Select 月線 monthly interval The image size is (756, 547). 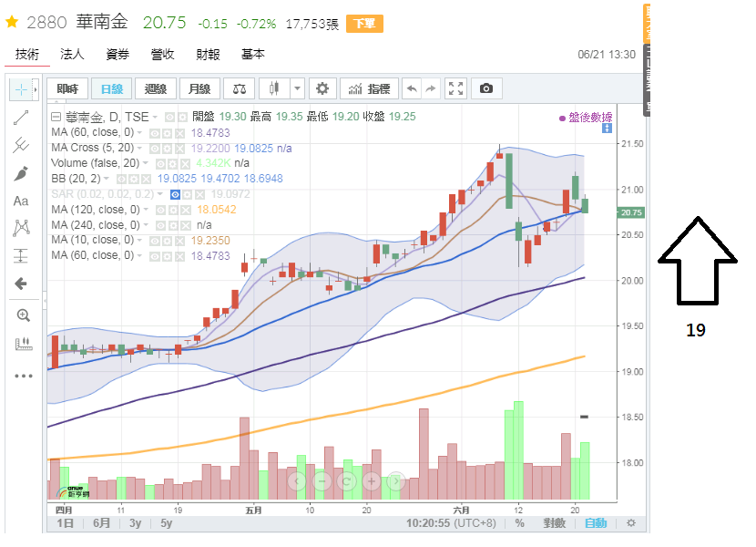199,88
